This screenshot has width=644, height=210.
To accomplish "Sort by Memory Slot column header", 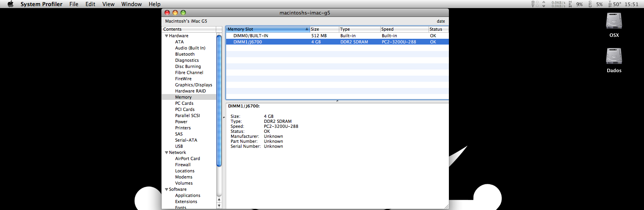I will [x=268, y=29].
